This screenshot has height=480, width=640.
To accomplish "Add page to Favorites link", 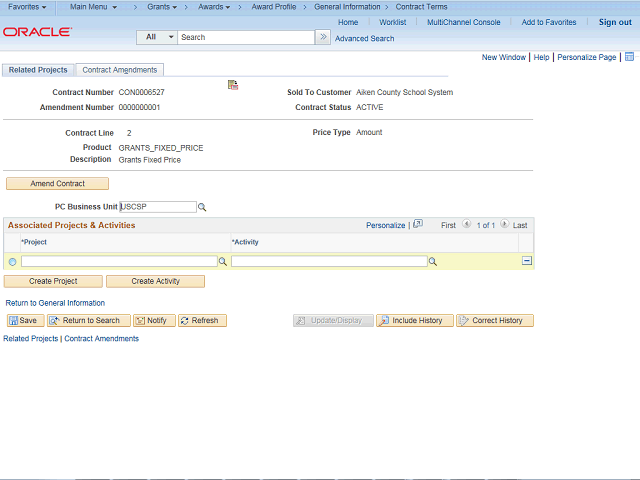I will [x=549, y=22].
